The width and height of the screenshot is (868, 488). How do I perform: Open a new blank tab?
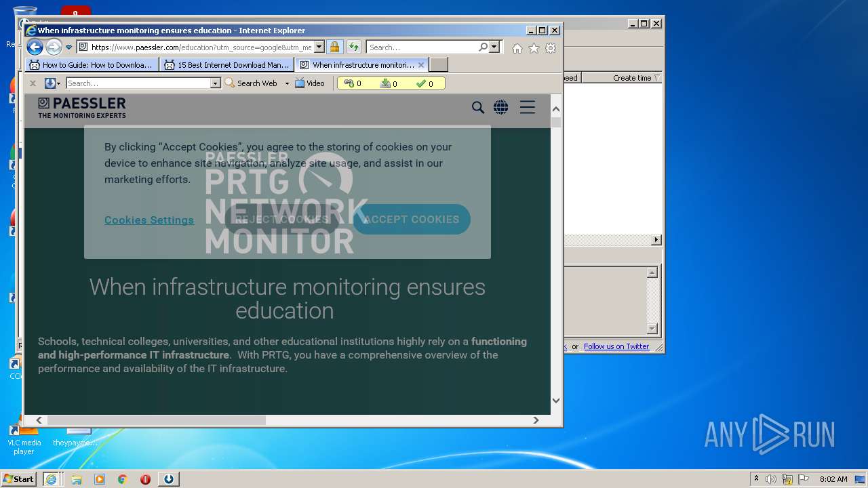(x=439, y=65)
